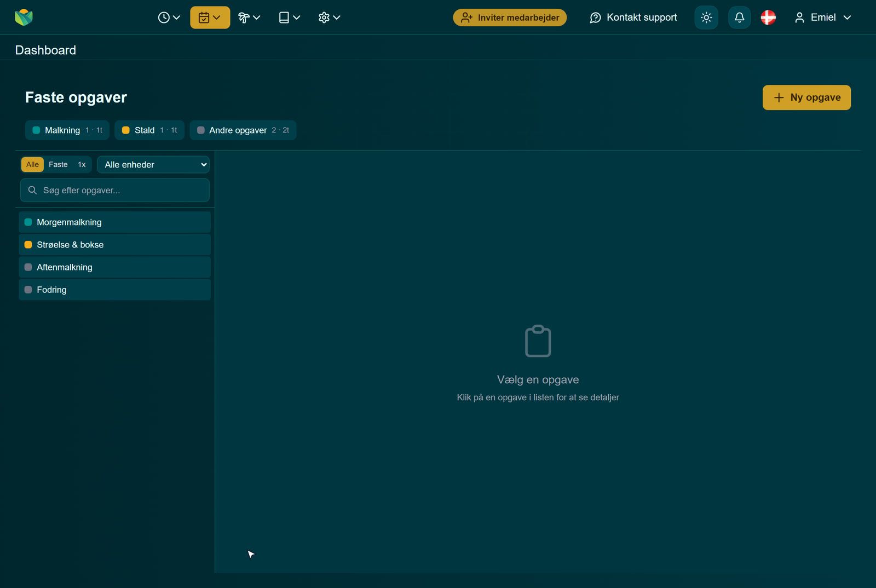Viewport: 876px width, 588px height.
Task: Click the search magnifier icon
Action: (32, 191)
